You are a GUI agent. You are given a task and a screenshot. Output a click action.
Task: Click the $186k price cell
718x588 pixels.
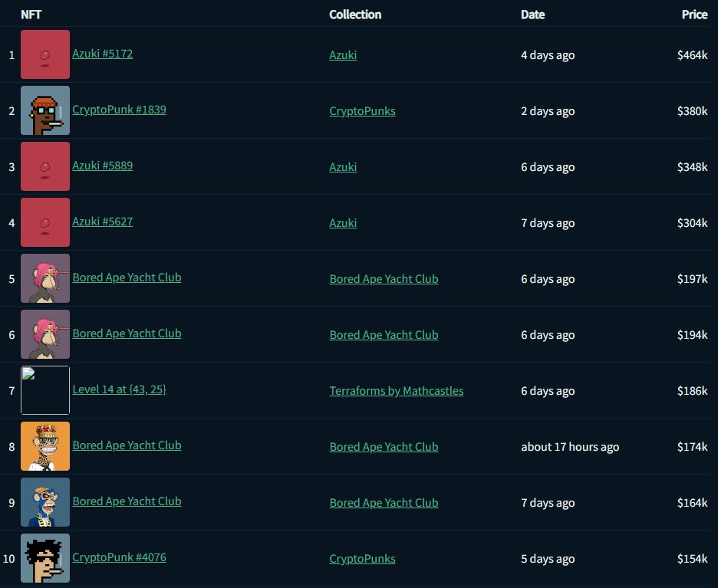point(693,391)
